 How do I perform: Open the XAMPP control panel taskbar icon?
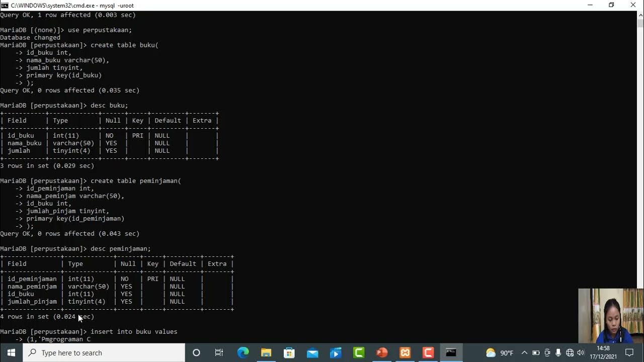click(x=405, y=352)
